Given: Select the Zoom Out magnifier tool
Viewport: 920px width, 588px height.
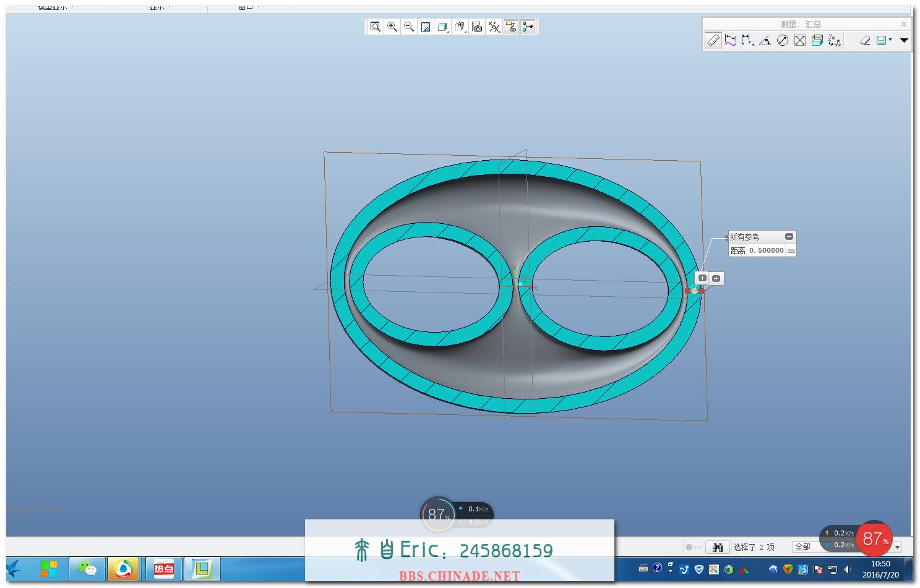Looking at the screenshot, I should coord(409,27).
